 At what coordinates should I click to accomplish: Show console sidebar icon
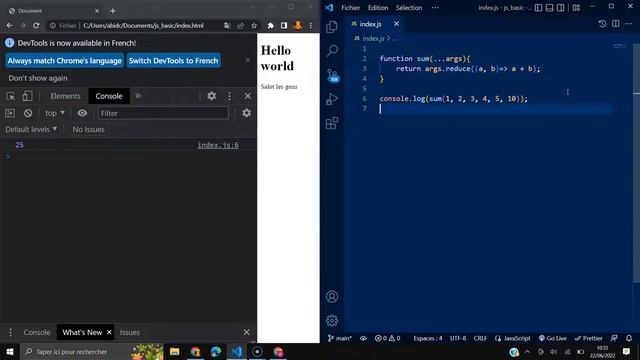tap(10, 113)
